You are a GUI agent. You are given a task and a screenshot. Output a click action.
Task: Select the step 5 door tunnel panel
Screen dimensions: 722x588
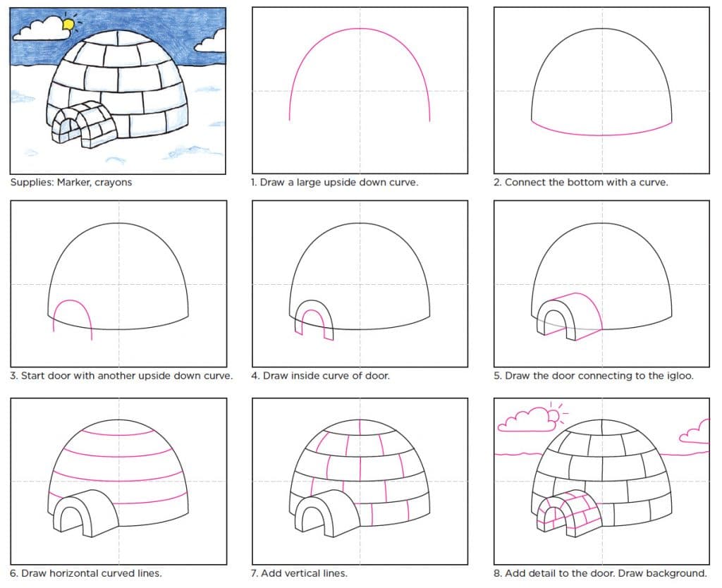tap(602, 283)
